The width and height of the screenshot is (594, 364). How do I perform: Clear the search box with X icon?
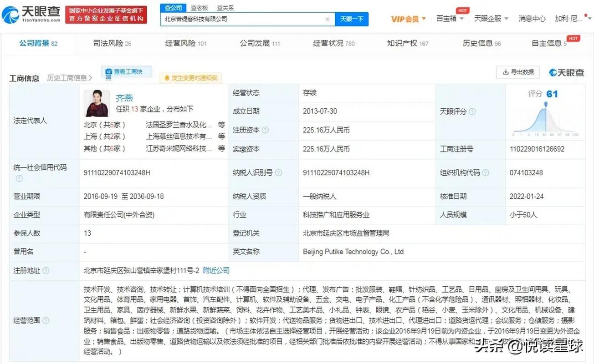click(x=327, y=19)
